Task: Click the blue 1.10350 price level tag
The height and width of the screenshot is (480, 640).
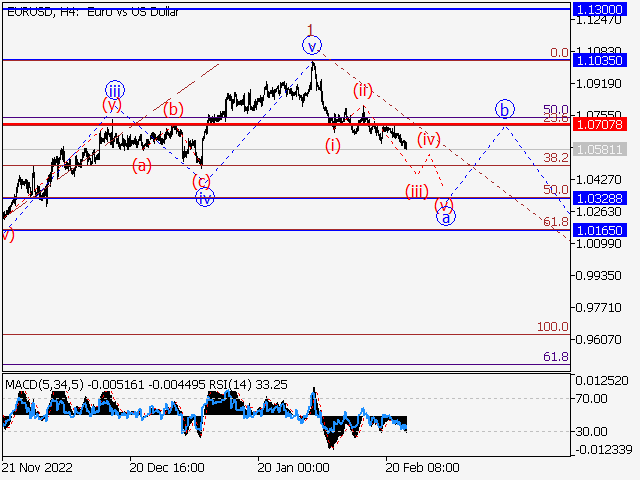Action: pos(600,60)
